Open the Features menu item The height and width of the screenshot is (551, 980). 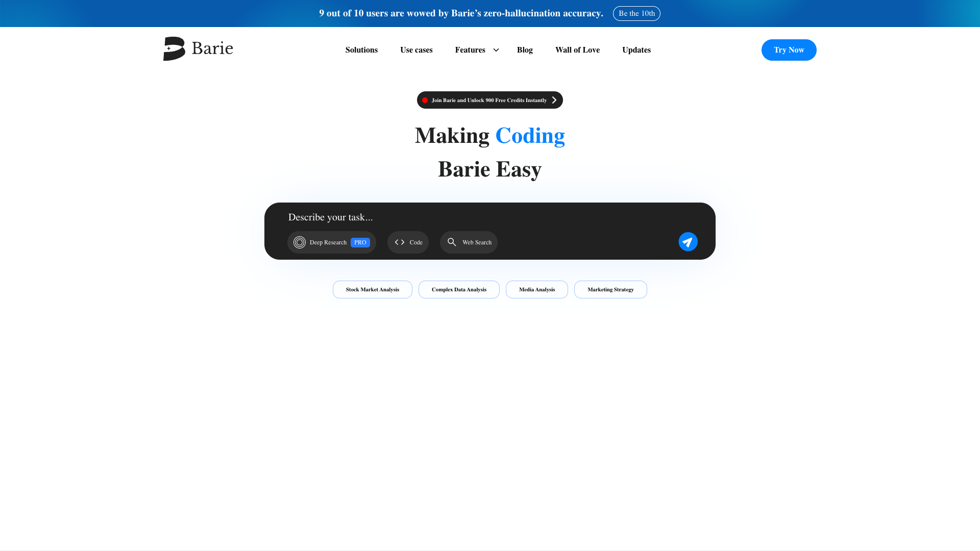pyautogui.click(x=470, y=50)
